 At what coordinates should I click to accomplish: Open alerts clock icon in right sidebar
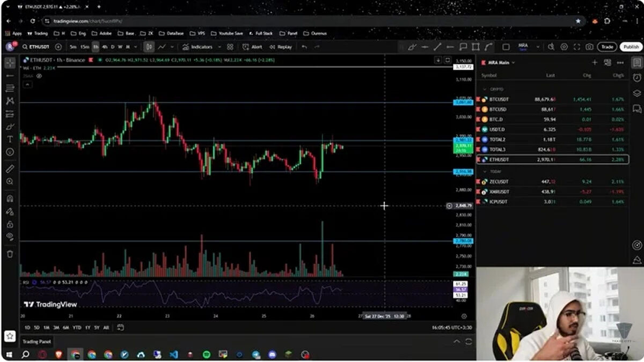(x=636, y=78)
